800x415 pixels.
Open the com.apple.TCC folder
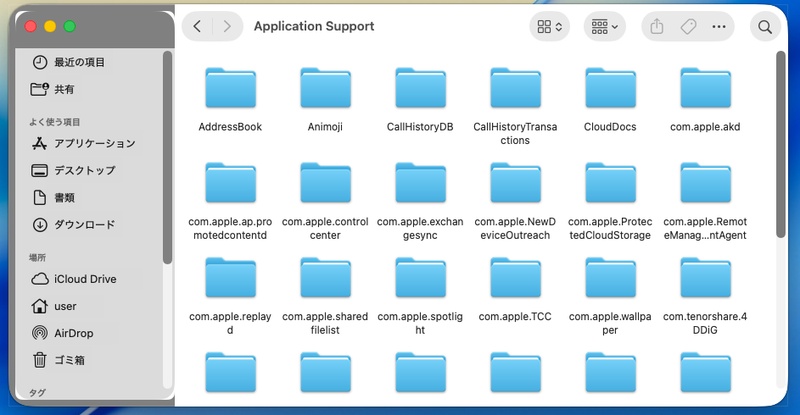pos(515,280)
